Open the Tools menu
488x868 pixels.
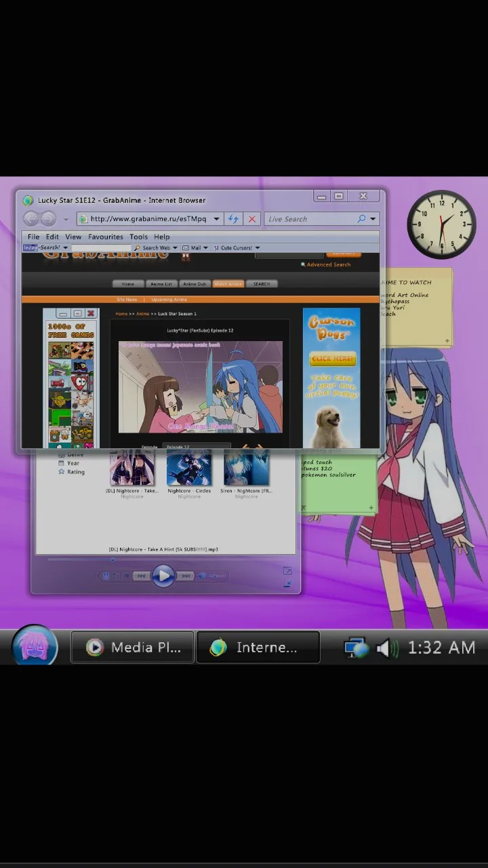(x=138, y=237)
